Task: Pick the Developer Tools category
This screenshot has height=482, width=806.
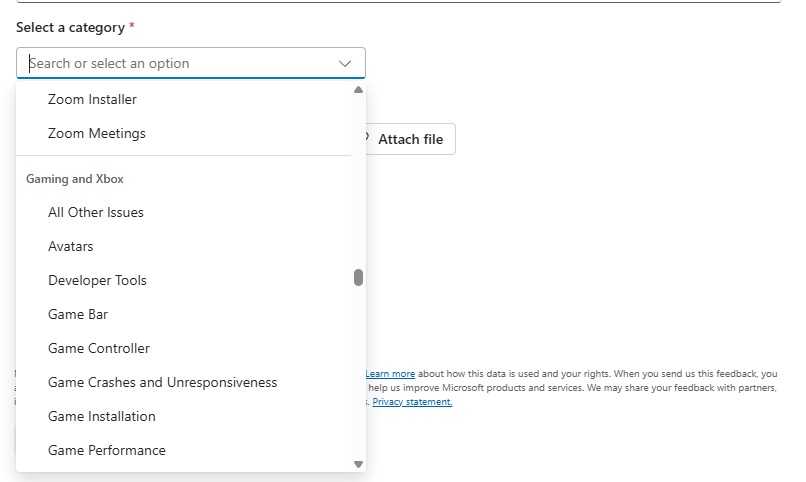Action: tap(184, 280)
